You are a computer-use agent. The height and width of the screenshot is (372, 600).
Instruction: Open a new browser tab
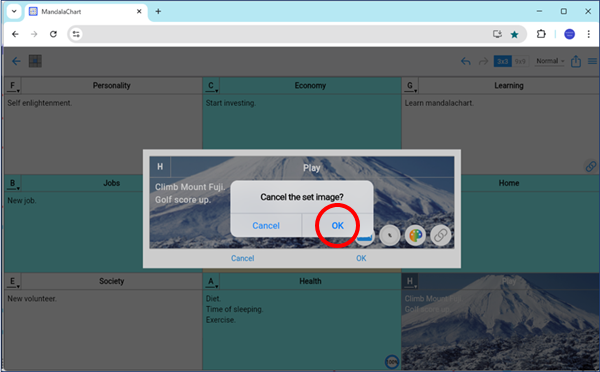tap(158, 11)
